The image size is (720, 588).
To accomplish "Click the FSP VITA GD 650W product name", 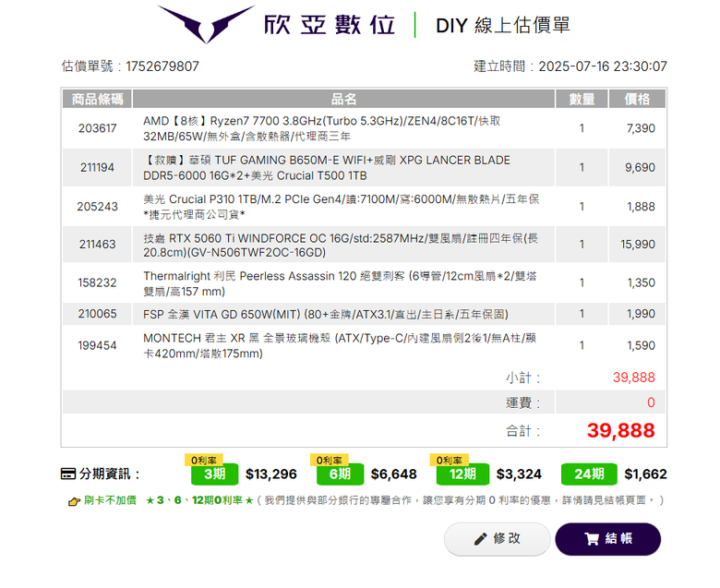I will tap(326, 315).
